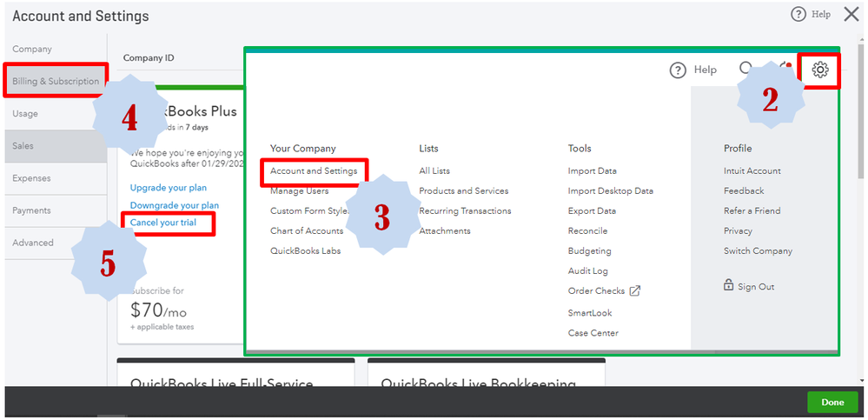Open the Audit Log
The height and width of the screenshot is (420, 868).
[x=588, y=271]
